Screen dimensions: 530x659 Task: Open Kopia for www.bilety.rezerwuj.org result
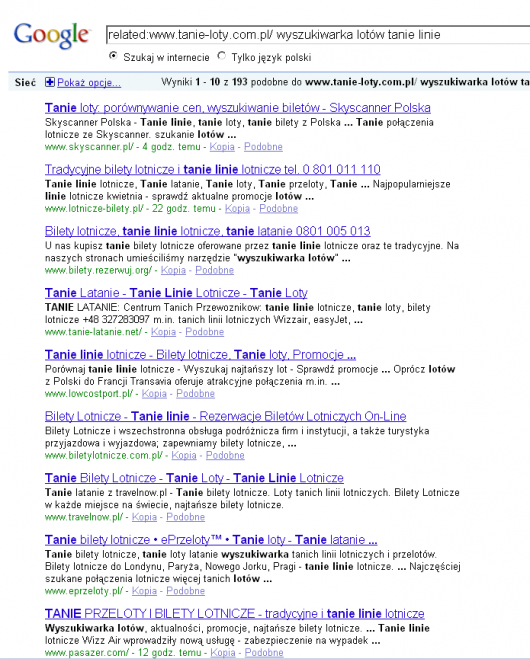coord(173,270)
